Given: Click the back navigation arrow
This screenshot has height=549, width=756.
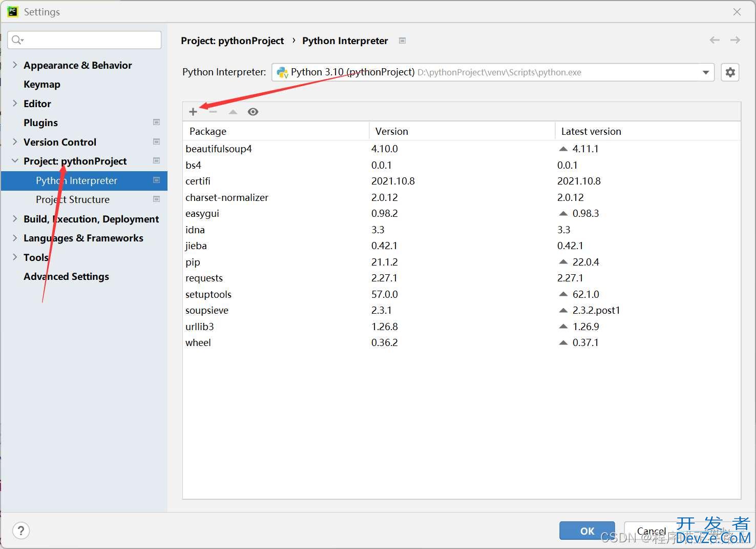Looking at the screenshot, I should [715, 40].
